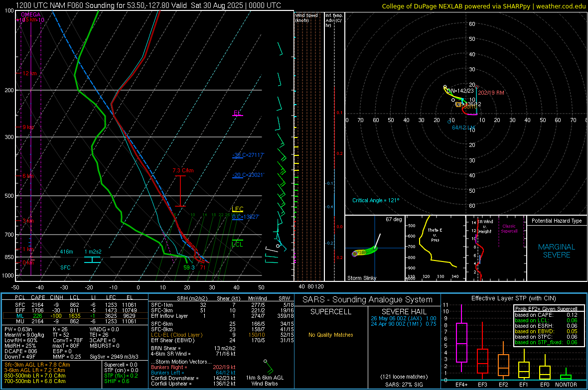This screenshot has height=390, width=588.
Task: Click the DCAPE = 806 value
Action: click(x=20, y=351)
